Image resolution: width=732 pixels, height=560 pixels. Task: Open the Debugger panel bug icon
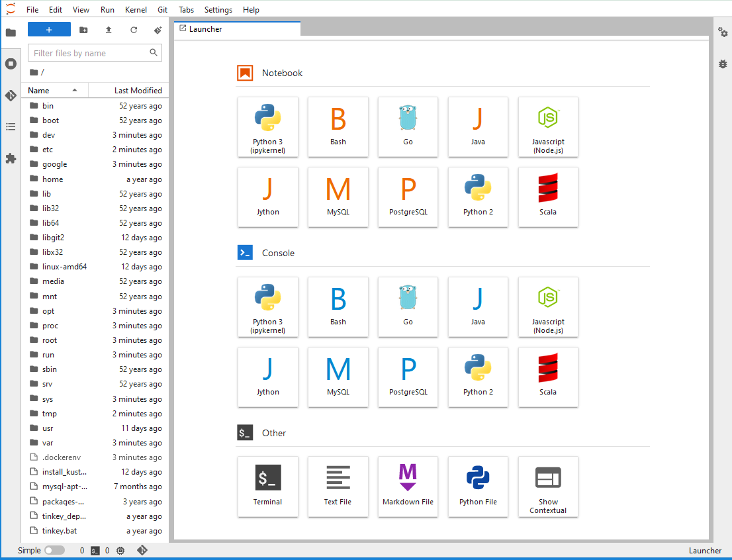723,64
